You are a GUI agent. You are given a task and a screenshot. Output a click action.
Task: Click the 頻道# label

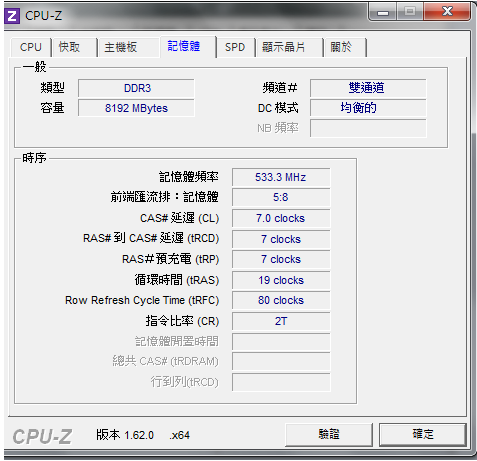280,88
